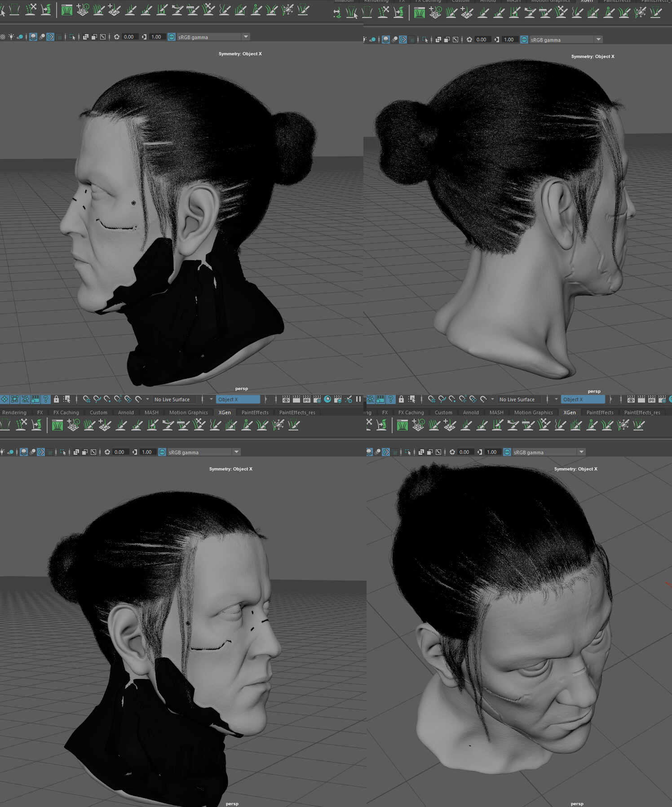
Task: Open XGen window icon in top-right shelf
Action: pos(419,13)
